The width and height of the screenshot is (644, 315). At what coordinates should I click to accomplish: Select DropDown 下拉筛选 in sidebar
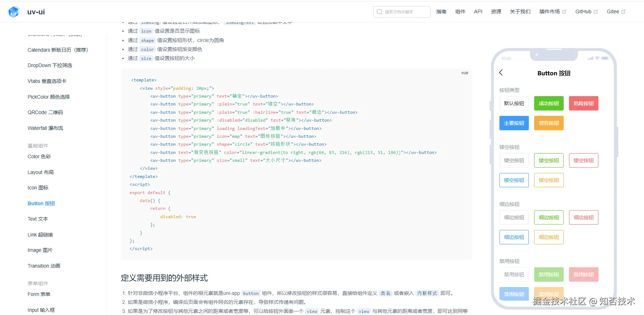click(50, 65)
